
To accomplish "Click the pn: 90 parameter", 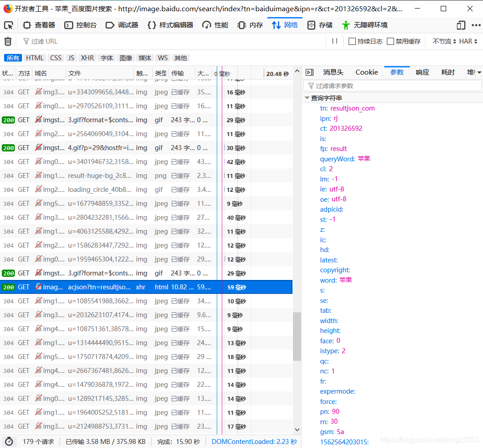I will 330,411.
